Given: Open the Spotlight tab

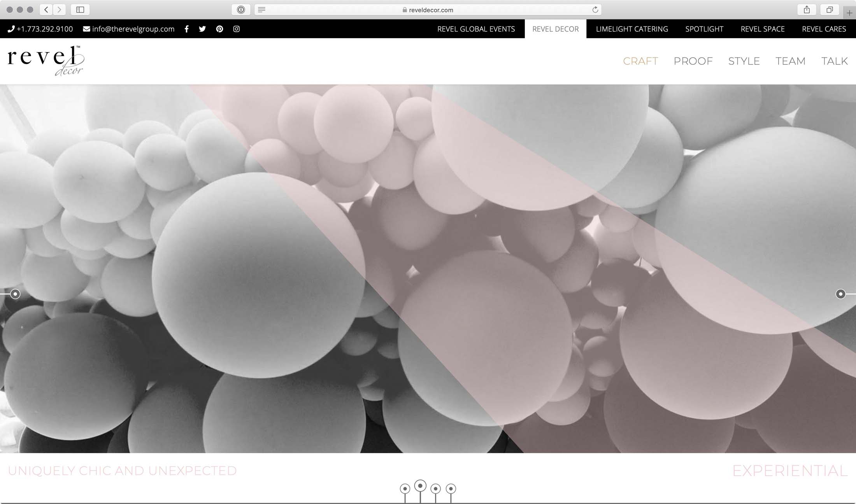Looking at the screenshot, I should coord(704,29).
